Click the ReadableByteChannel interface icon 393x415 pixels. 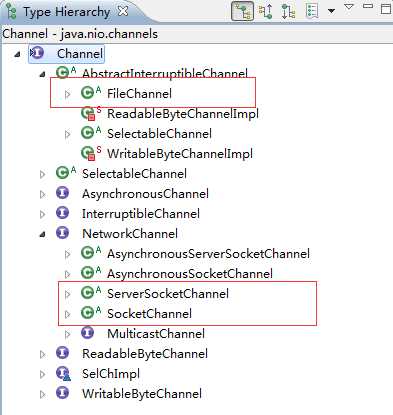tap(62, 353)
